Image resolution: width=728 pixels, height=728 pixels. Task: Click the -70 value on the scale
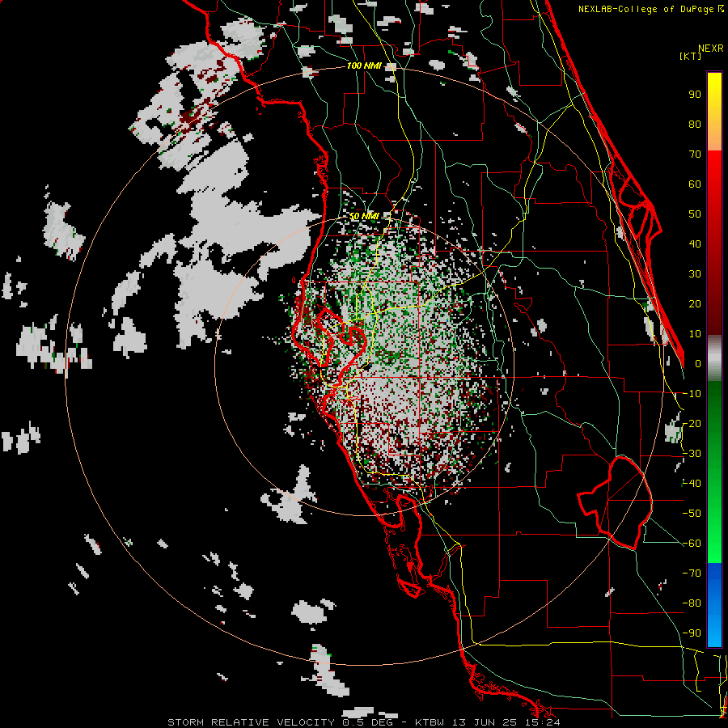[x=692, y=574]
